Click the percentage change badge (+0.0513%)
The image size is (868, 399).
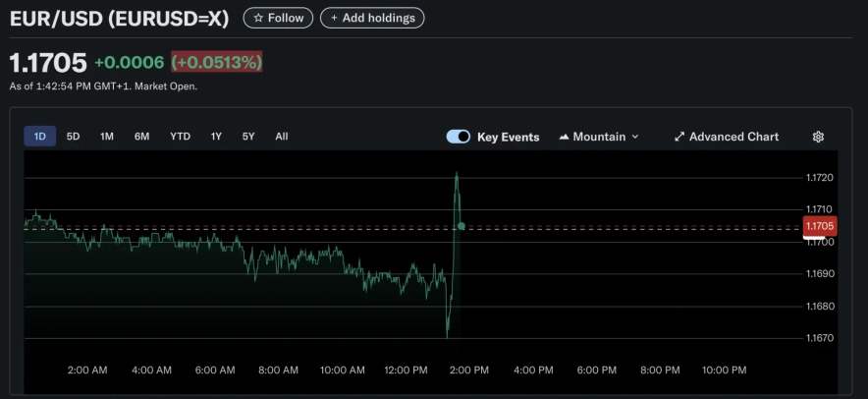[x=217, y=62]
